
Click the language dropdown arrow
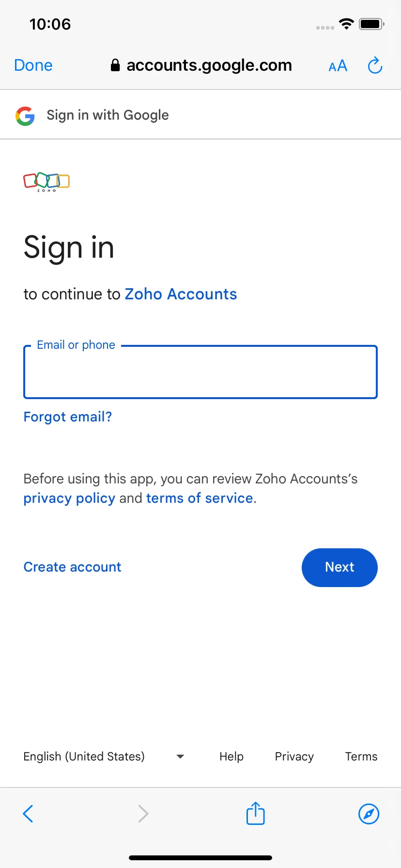tap(180, 757)
